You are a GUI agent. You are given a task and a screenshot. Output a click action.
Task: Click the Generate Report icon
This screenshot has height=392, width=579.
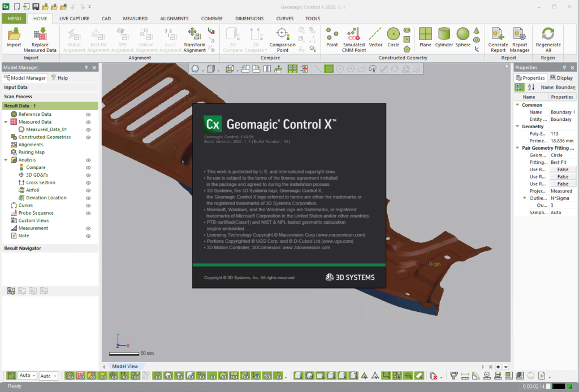point(498,40)
